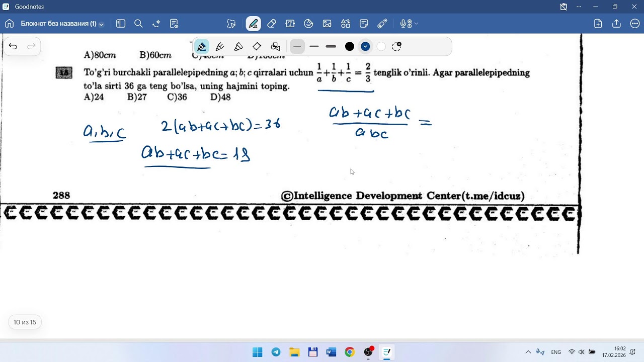The image size is (644, 362).
Task: Select the Text box tool
Action: pos(290,24)
